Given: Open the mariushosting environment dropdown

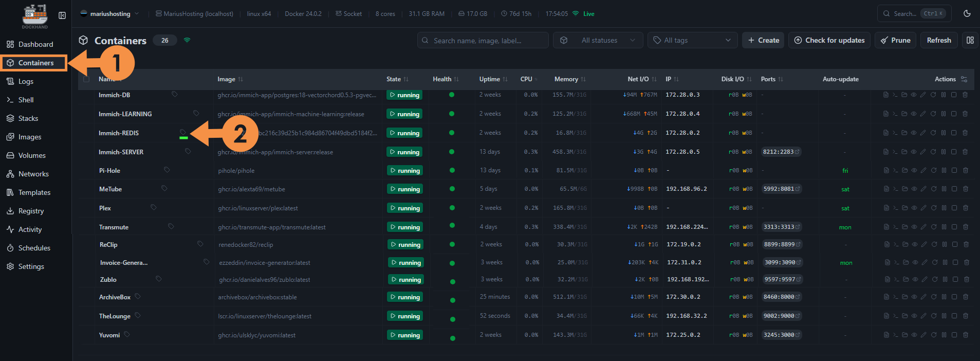Looking at the screenshot, I should tap(109, 14).
